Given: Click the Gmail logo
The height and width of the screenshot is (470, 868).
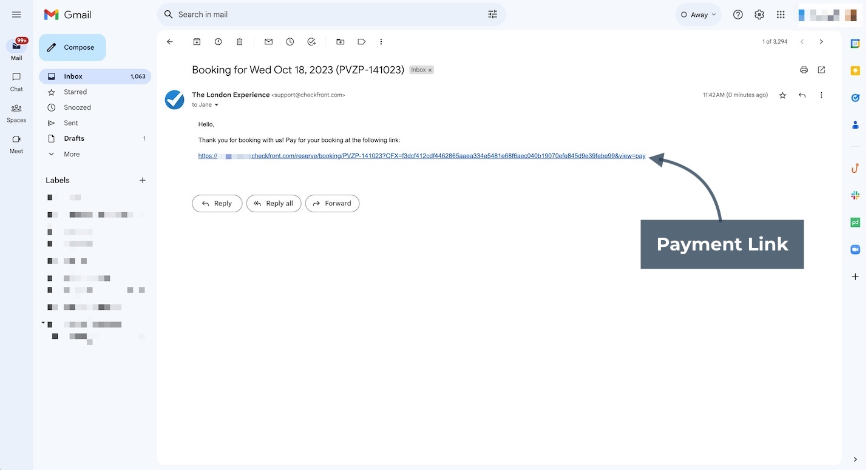Looking at the screenshot, I should coord(67,15).
